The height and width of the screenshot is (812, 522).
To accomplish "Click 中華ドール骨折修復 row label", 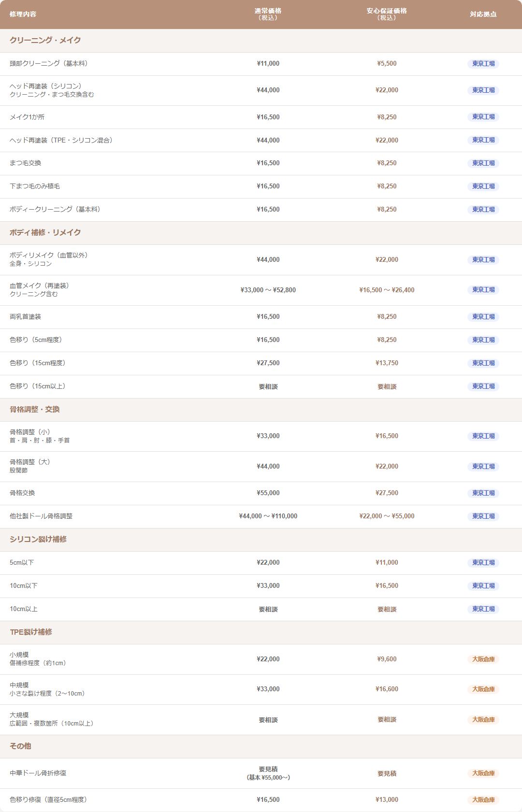I will [38, 773].
